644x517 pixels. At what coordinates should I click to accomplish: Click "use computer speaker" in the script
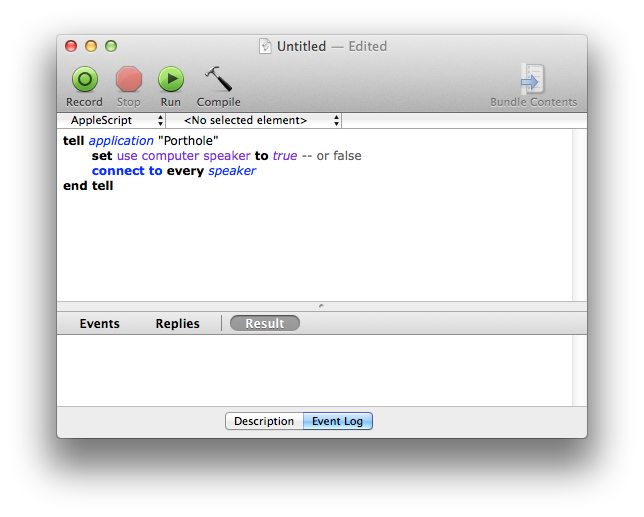pos(184,156)
